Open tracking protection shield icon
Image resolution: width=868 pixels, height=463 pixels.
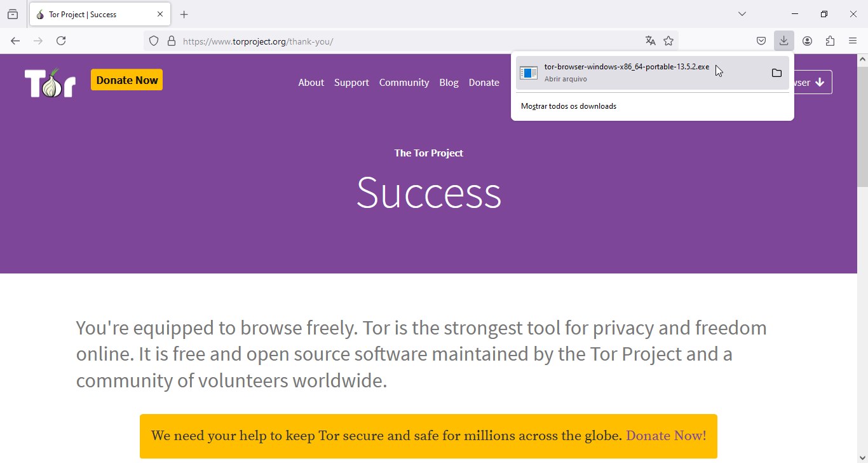154,41
